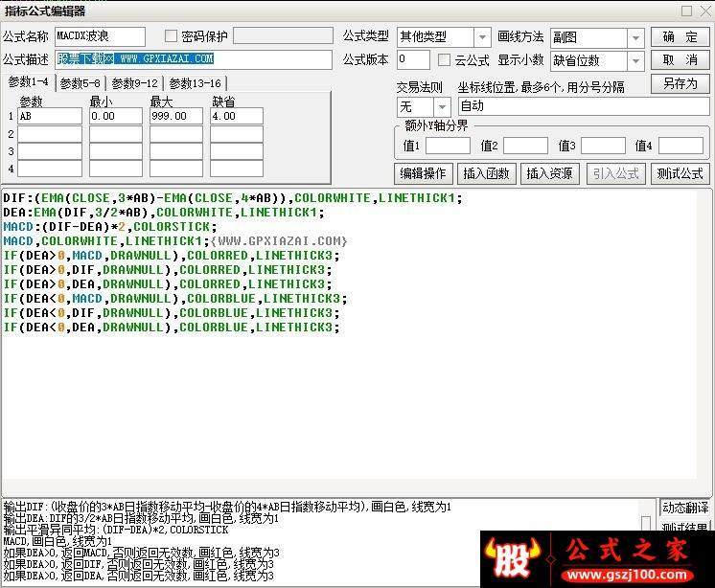This screenshot has height=588, width=715.
Task: Switch to the 参数1-4 tab
Action: (28, 82)
